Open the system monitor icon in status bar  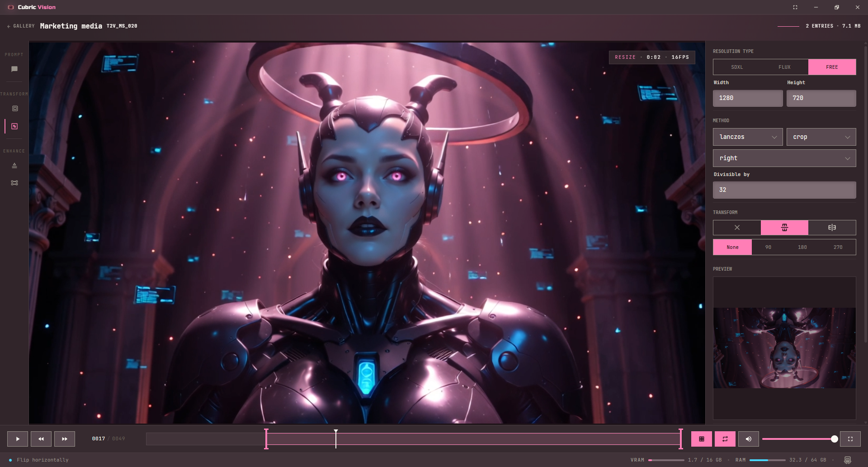tap(848, 460)
